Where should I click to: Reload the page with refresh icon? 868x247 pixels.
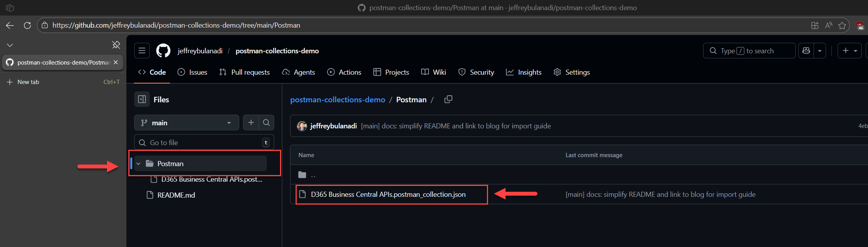click(27, 25)
